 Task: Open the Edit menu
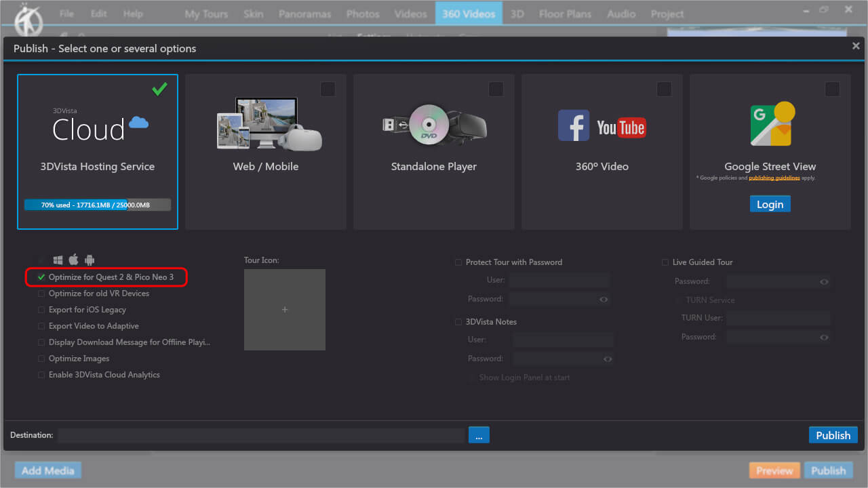pos(100,14)
